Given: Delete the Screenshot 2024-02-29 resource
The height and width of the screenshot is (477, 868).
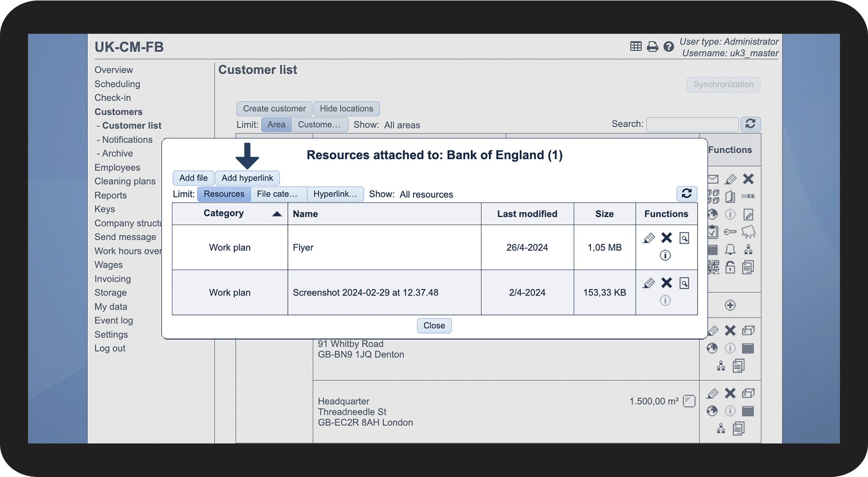Looking at the screenshot, I should [x=667, y=283].
